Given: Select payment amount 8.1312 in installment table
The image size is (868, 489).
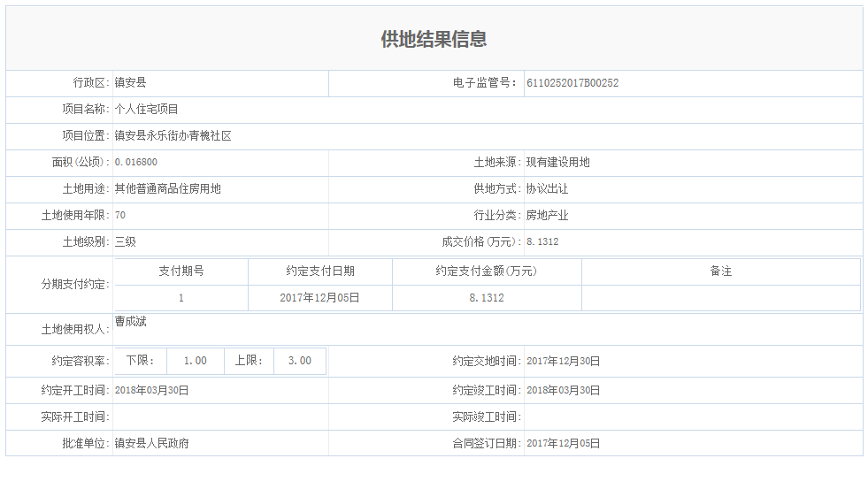Looking at the screenshot, I should tap(487, 298).
